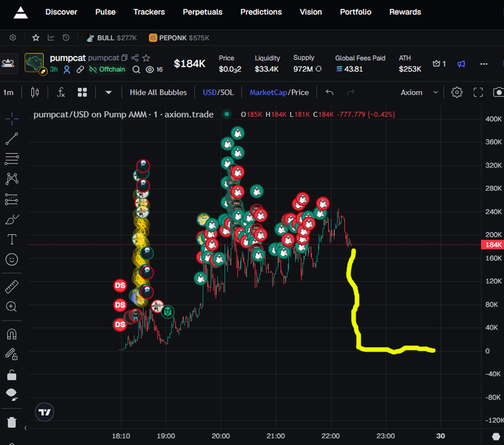Screen dimensions: 504x445
Task: Refresh the 972M supply value
Action: pyautogui.click(x=319, y=69)
